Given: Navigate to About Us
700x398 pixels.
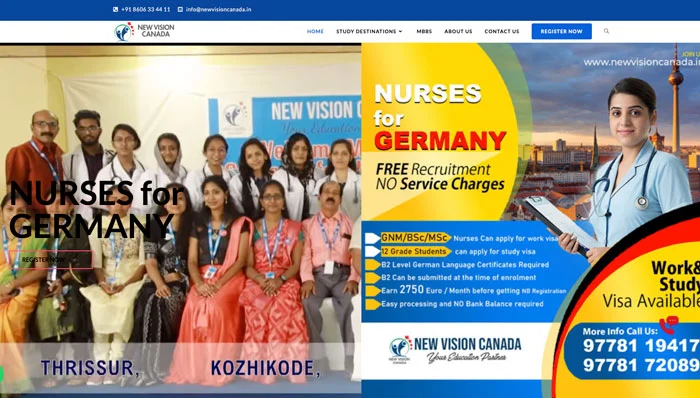Looking at the screenshot, I should coord(458,31).
